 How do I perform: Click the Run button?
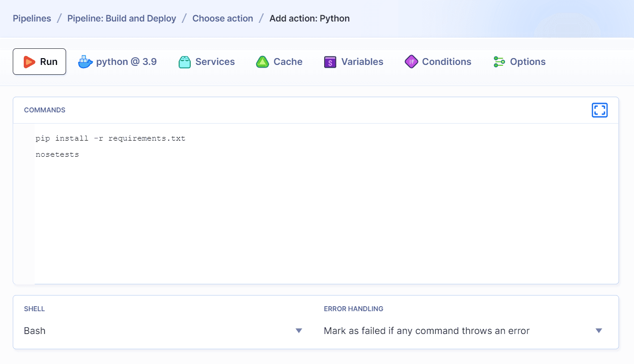(39, 61)
